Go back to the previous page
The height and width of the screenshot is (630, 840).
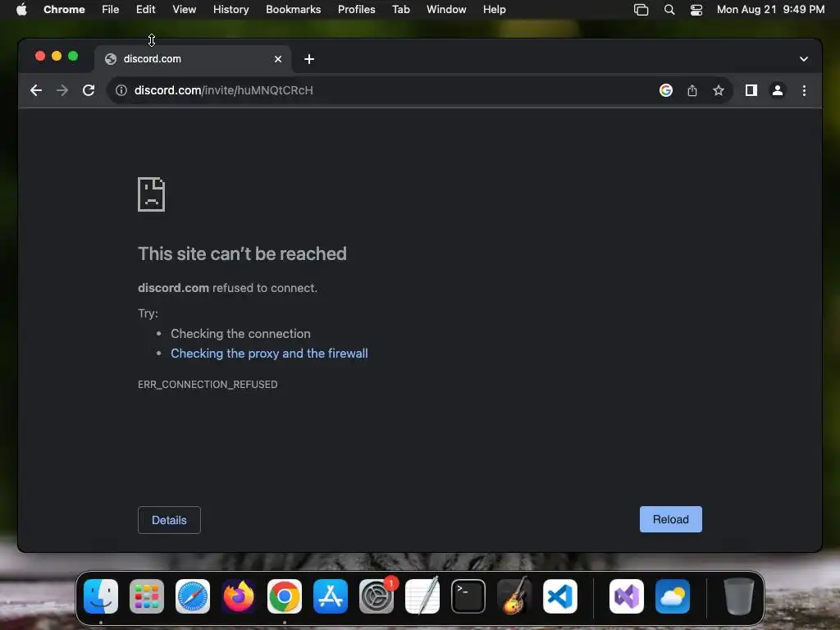pyautogui.click(x=36, y=90)
